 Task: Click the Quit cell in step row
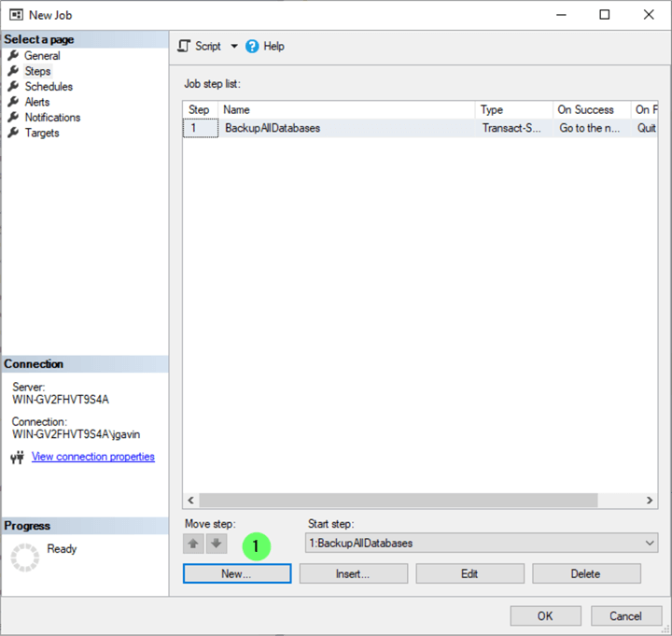(646, 128)
